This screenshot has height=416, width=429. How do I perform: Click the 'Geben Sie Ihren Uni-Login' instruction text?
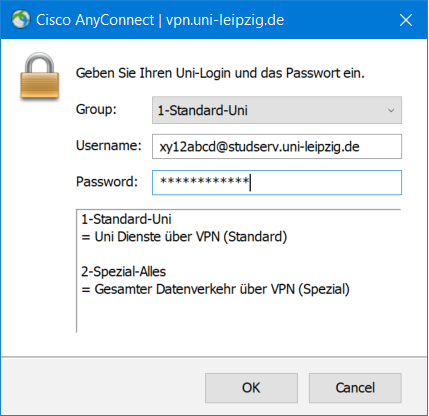click(x=220, y=73)
